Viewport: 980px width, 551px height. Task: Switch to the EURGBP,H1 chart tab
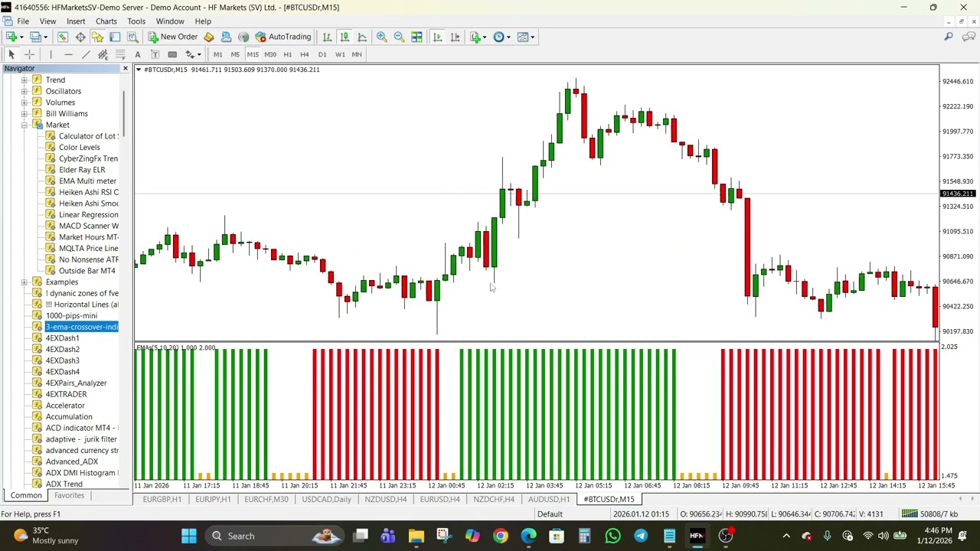[162, 499]
